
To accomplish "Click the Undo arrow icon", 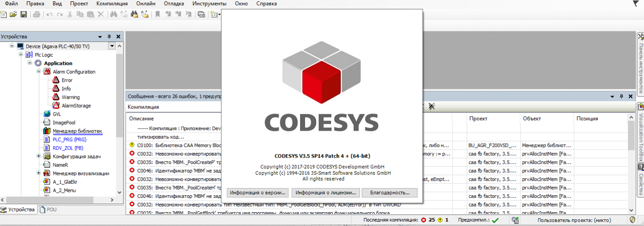I will 49,14.
